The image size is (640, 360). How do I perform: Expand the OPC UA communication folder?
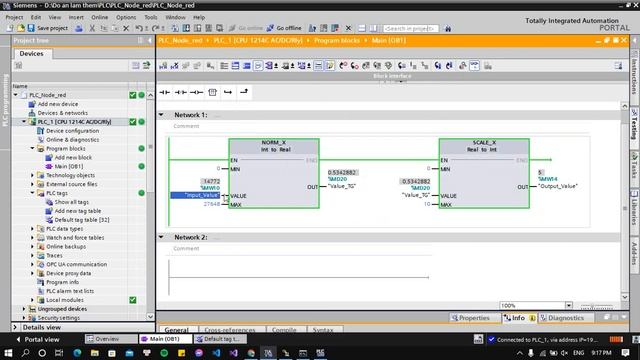(32, 264)
